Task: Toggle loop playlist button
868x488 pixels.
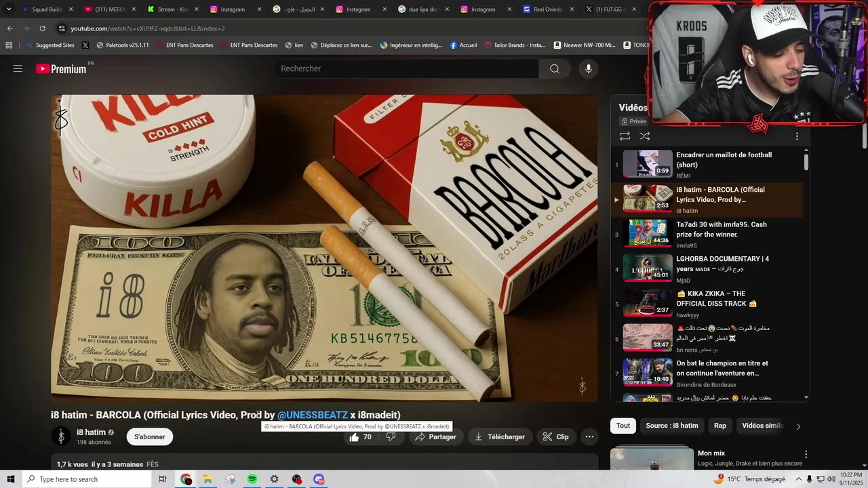Action: tap(625, 136)
